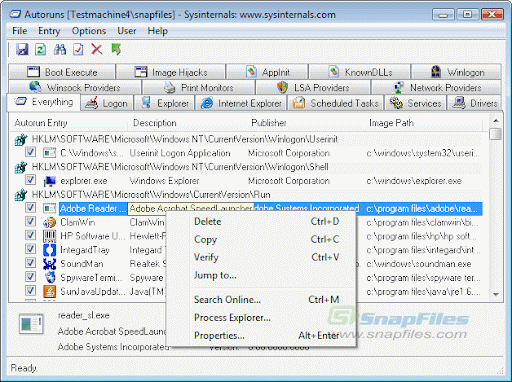Image resolution: width=512 pixels, height=382 pixels.
Task: Click the registry icon beside the Winlogon\Userinit key
Action: [x=21, y=140]
